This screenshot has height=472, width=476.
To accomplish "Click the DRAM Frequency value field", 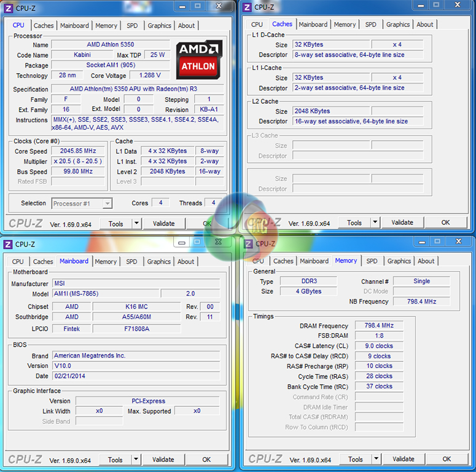I will (378, 326).
